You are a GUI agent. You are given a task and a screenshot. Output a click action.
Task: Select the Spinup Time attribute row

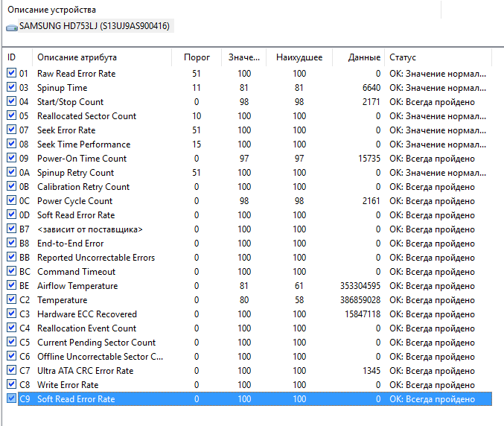click(255, 88)
